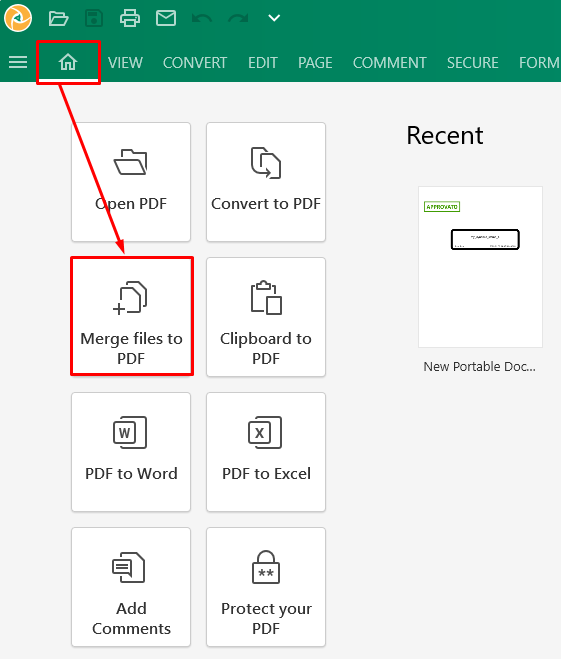Screen dimensions: 561x659
Task: Select Merge files to PDF tile
Action: click(x=131, y=317)
